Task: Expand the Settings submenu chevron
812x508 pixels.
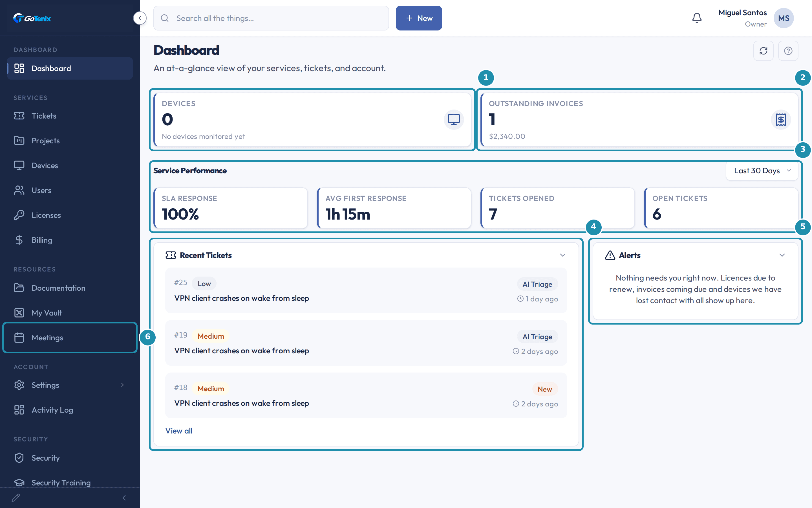Action: pos(122,385)
